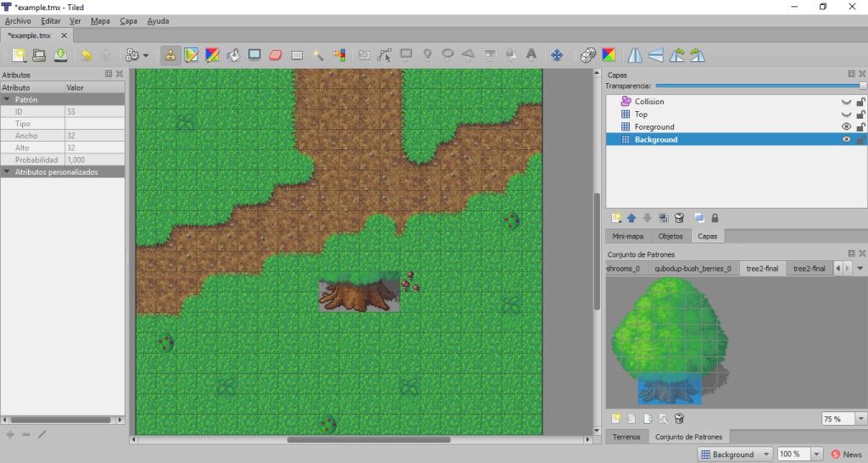The image size is (868, 463).
Task: Show the hidden Collision layer
Action: 846,102
